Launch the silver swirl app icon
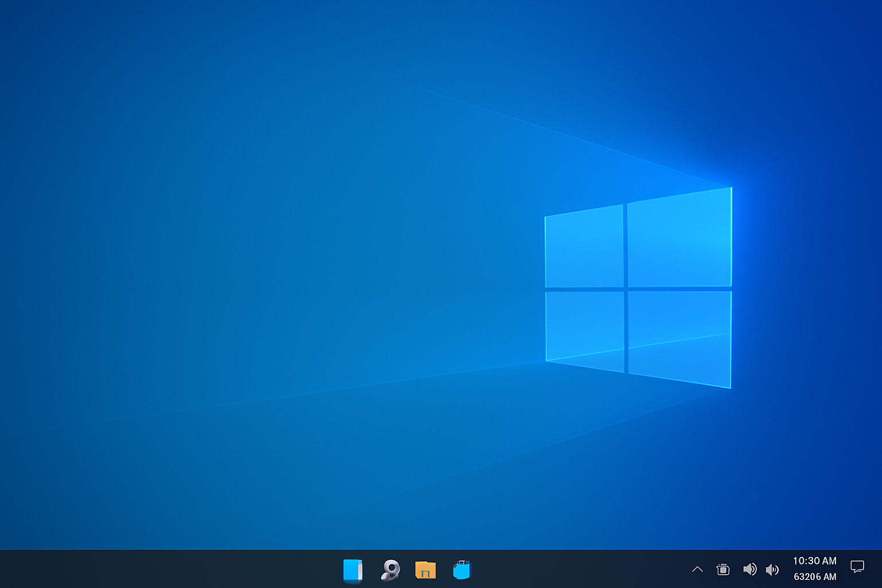882x588 pixels. [390, 570]
